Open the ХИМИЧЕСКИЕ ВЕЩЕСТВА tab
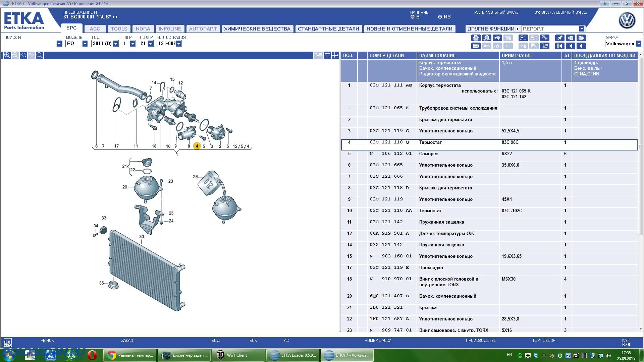The image size is (644, 362). click(x=257, y=29)
